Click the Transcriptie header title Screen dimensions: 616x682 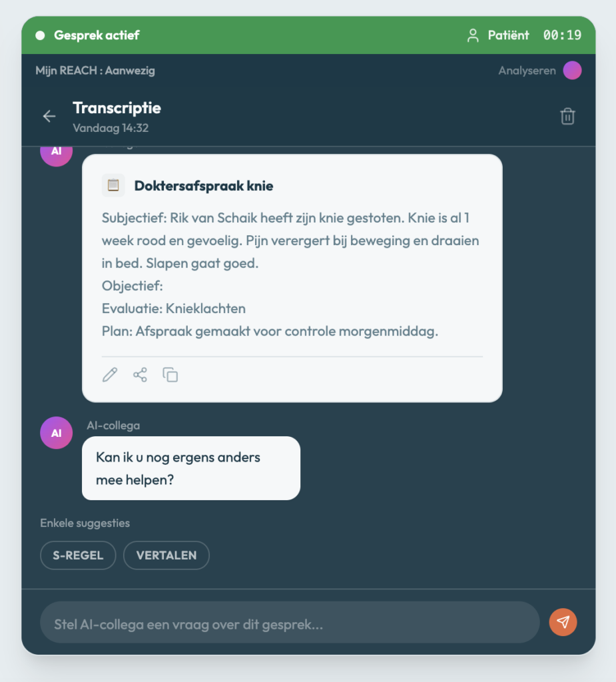tap(117, 108)
